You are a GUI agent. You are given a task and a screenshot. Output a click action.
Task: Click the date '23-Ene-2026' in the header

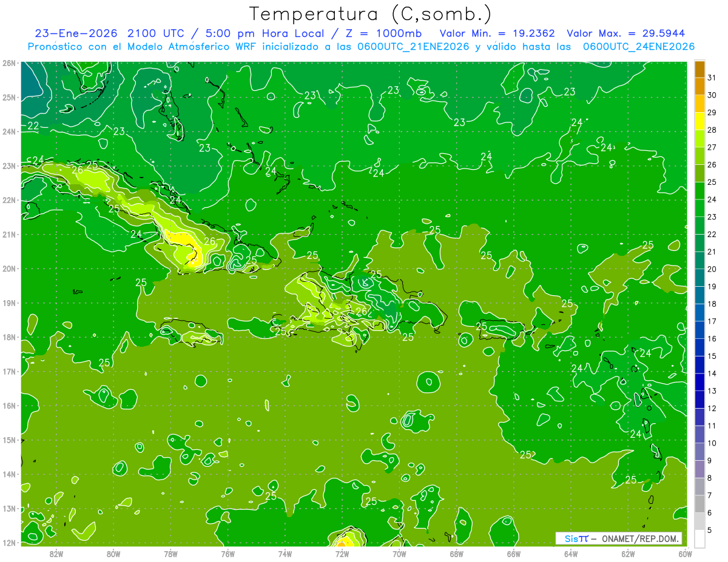tap(76, 33)
